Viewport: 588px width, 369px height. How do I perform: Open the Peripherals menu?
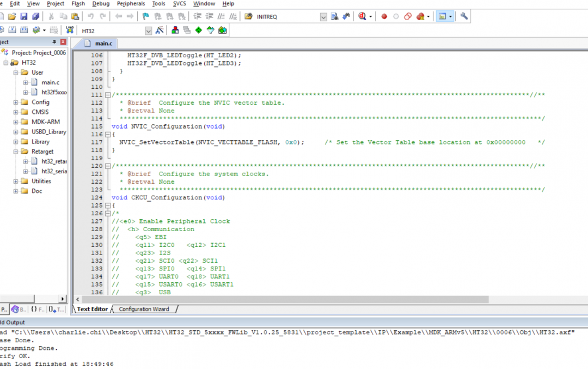point(131,4)
